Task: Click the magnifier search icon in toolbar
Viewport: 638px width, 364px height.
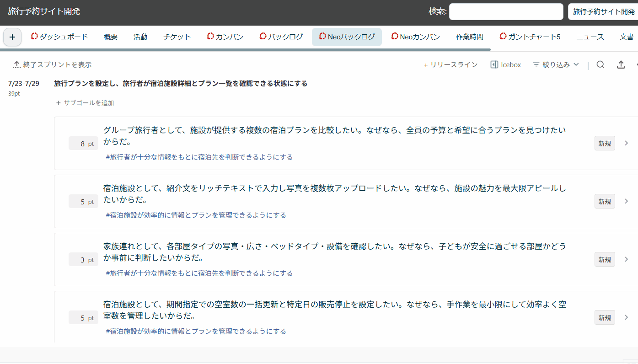Action: tap(600, 65)
